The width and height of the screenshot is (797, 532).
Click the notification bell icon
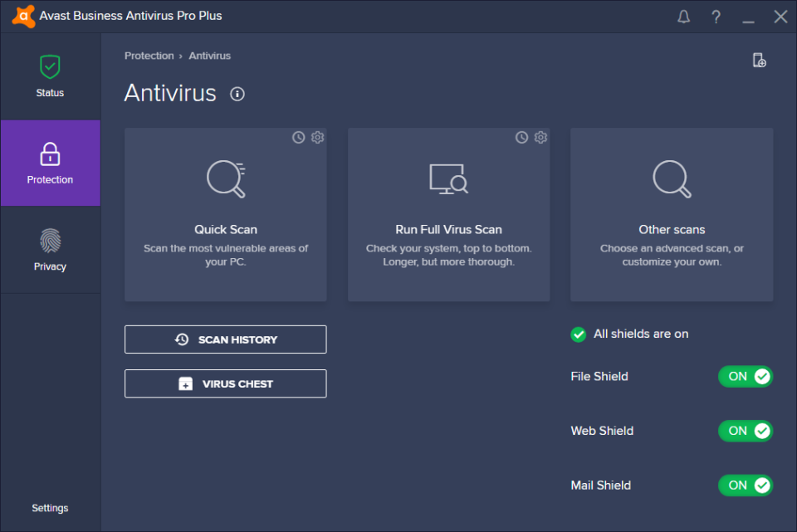click(683, 16)
